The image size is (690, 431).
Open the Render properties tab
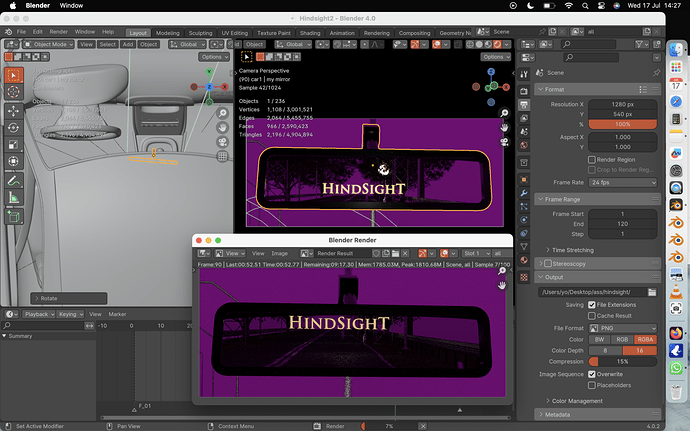click(524, 91)
